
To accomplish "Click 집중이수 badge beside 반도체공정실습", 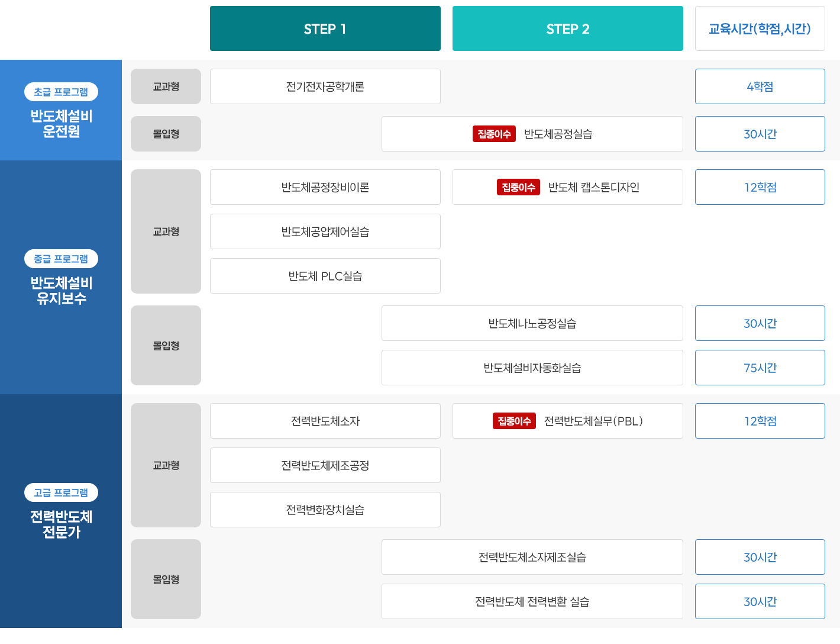I will [494, 134].
